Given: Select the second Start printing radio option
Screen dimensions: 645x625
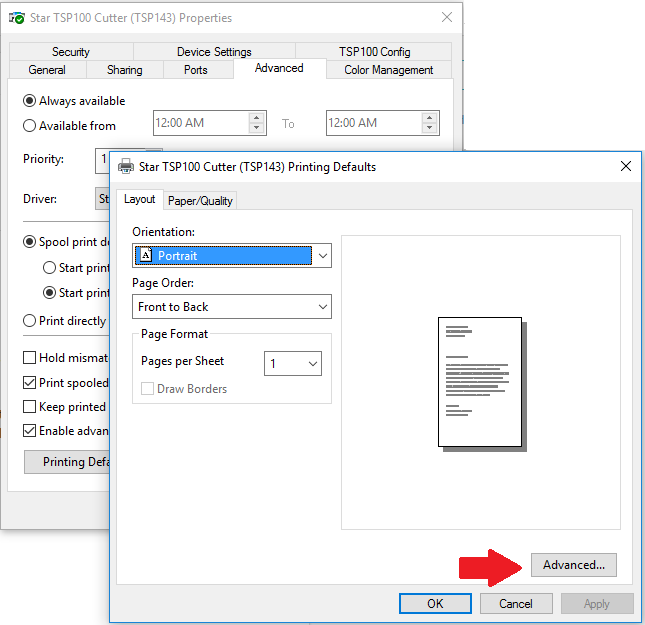Looking at the screenshot, I should point(49,293).
